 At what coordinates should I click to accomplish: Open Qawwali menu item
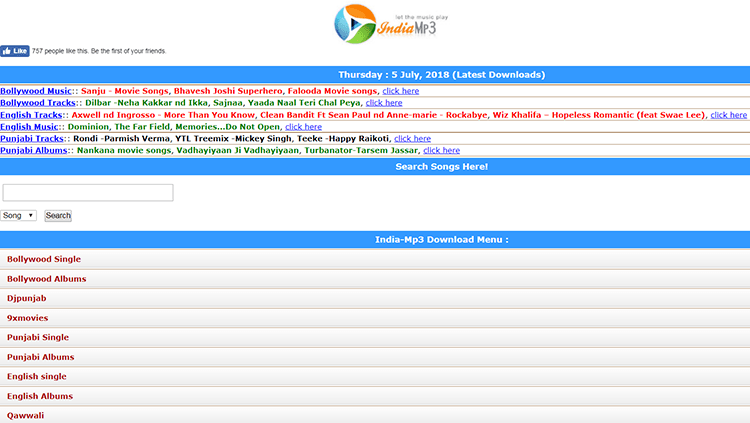click(x=375, y=415)
